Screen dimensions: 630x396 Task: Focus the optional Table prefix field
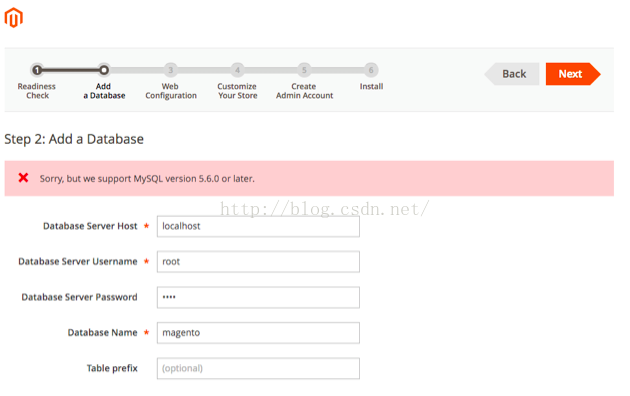[258, 368]
